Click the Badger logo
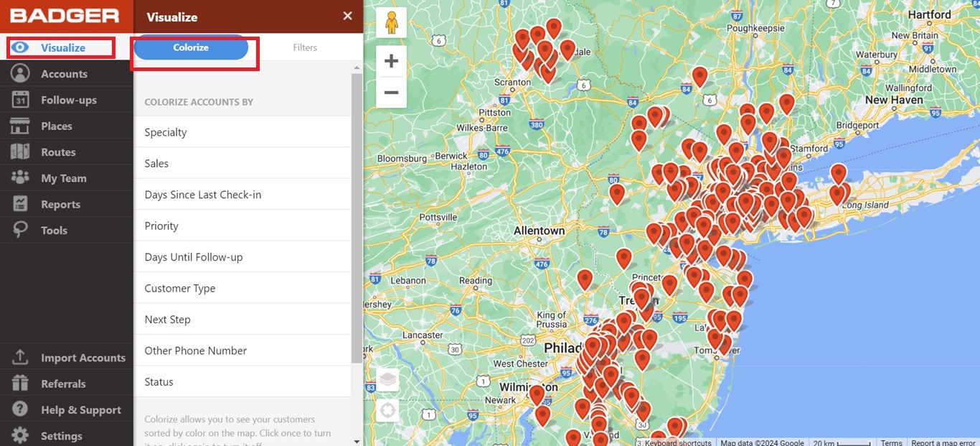 tap(65, 16)
